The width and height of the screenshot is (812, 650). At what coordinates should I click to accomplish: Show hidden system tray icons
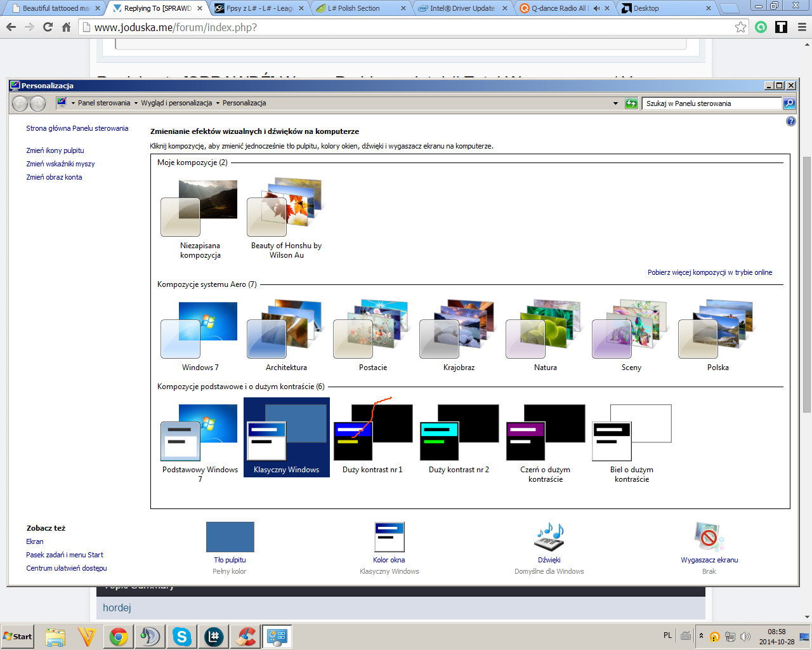point(701,636)
